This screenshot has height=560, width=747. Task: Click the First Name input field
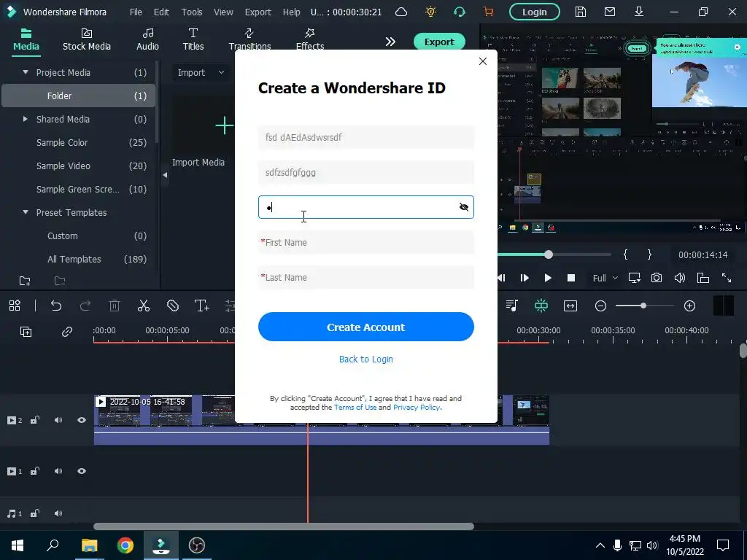pyautogui.click(x=366, y=242)
